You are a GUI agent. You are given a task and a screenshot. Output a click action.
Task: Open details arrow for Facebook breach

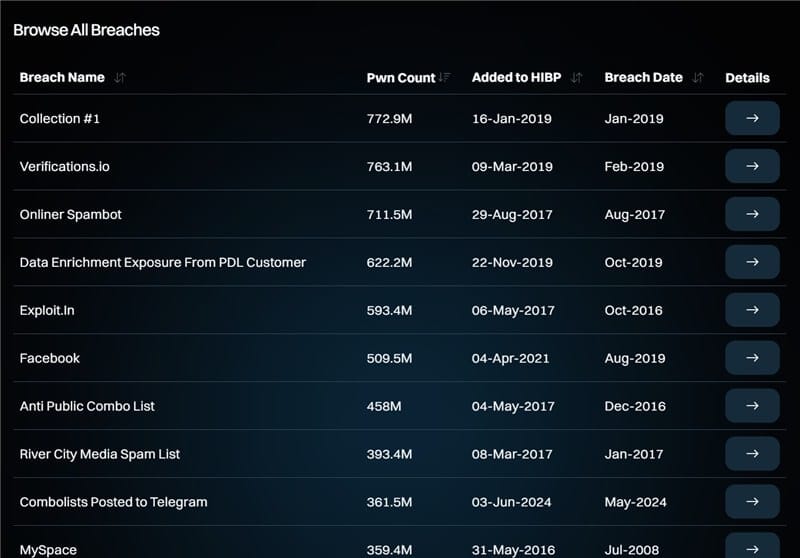coord(752,358)
